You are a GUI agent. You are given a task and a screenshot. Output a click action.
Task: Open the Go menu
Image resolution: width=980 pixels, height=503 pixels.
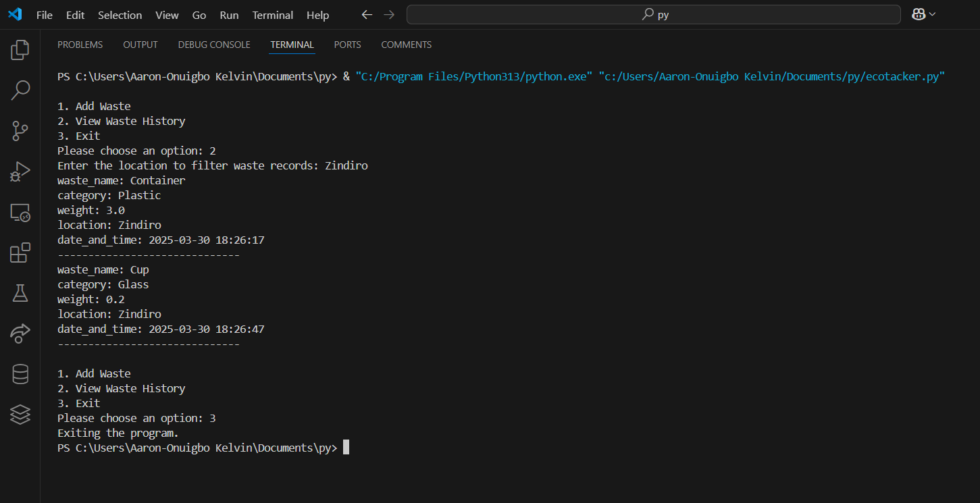point(199,15)
